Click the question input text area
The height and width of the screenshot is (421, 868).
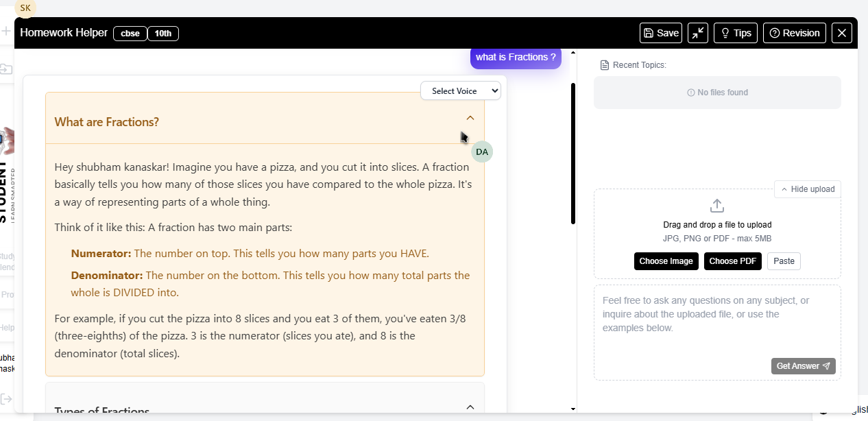pos(716,322)
